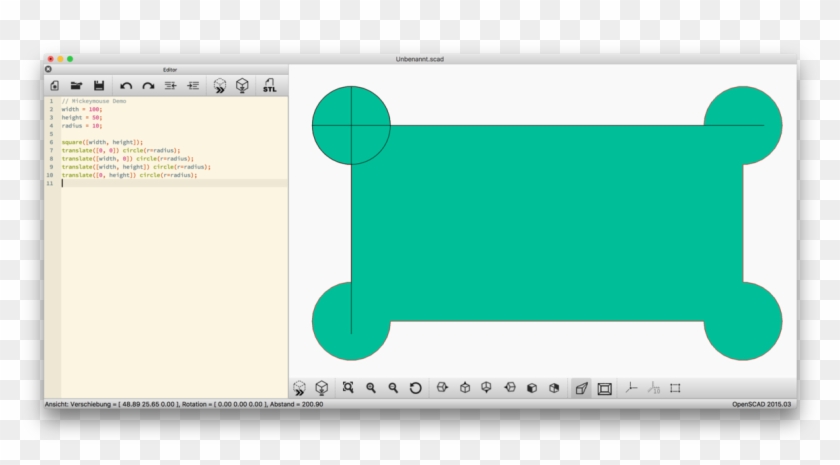Create a new file from the editor toolbar
This screenshot has height=465, width=840.
click(54, 86)
